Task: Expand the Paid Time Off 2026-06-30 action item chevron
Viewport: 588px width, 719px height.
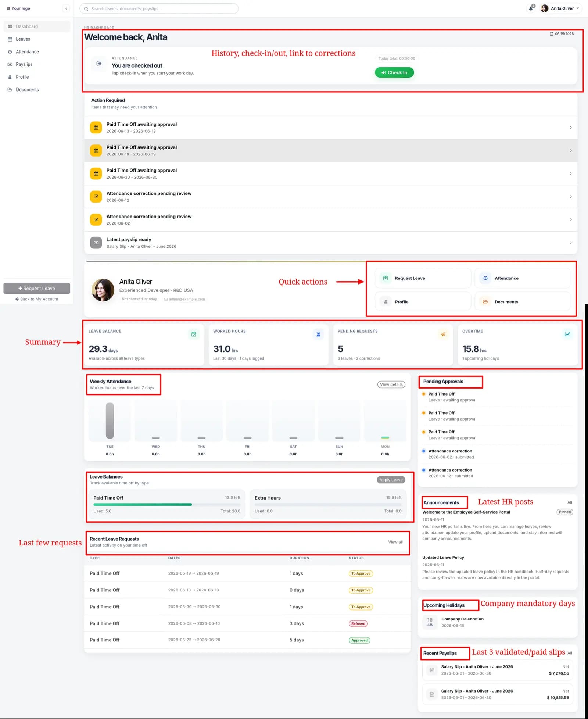Action: click(571, 174)
